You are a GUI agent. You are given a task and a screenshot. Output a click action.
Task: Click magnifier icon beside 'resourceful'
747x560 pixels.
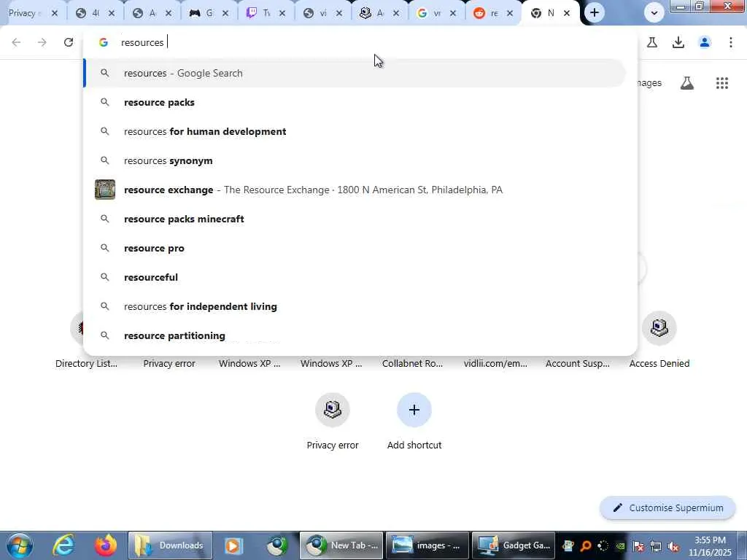[105, 277]
